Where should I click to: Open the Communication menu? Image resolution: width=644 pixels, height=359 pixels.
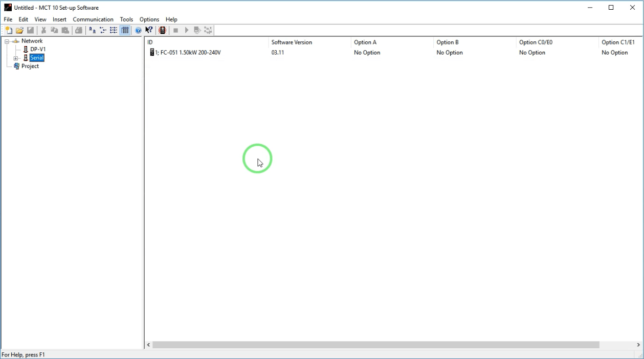(x=93, y=19)
